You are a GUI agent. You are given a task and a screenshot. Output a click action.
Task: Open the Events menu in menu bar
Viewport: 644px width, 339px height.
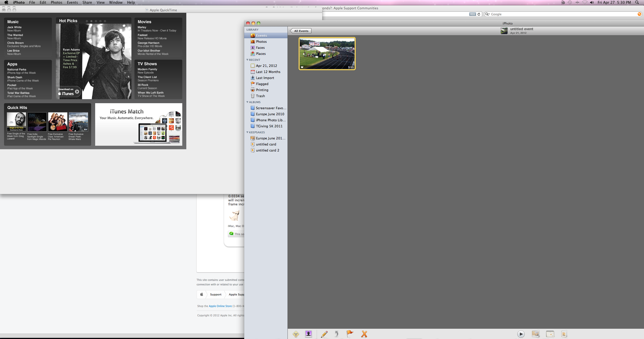pyautogui.click(x=72, y=3)
